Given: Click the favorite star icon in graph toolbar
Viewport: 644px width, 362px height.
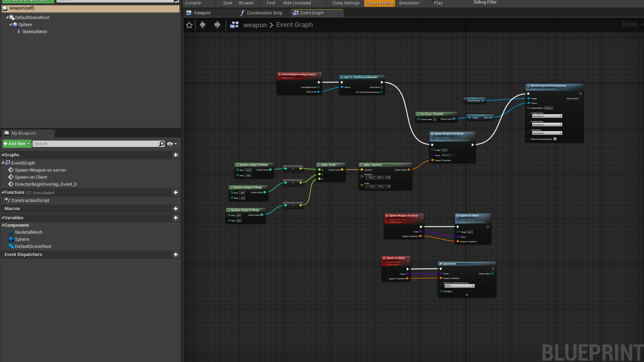Looking at the screenshot, I should coord(189,25).
